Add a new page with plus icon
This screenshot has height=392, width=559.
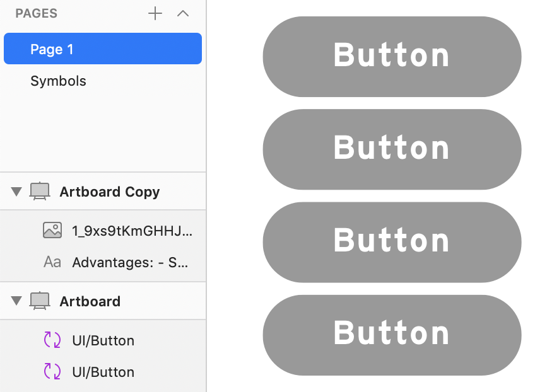click(x=155, y=13)
